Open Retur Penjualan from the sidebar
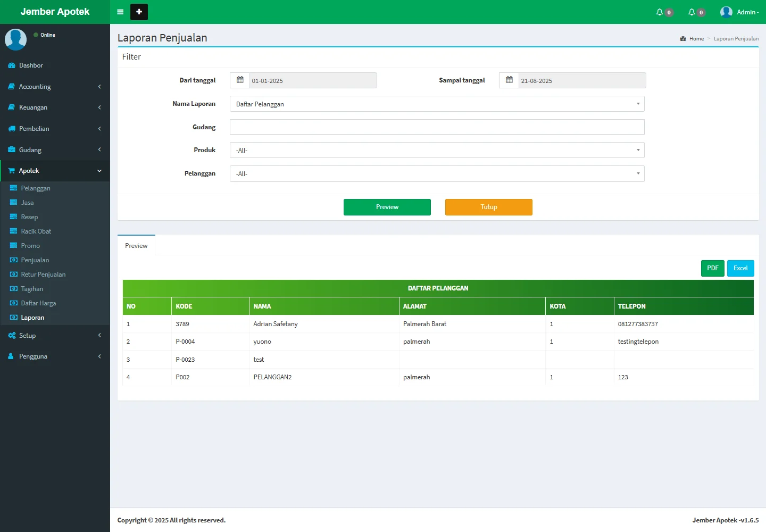This screenshot has width=766, height=532. (x=43, y=275)
